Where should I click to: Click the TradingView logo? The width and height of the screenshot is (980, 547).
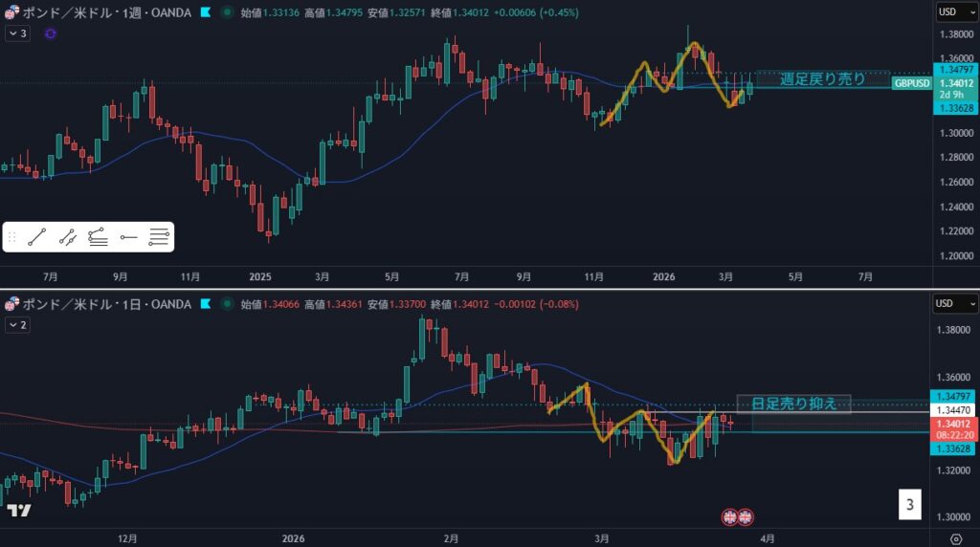(x=18, y=511)
